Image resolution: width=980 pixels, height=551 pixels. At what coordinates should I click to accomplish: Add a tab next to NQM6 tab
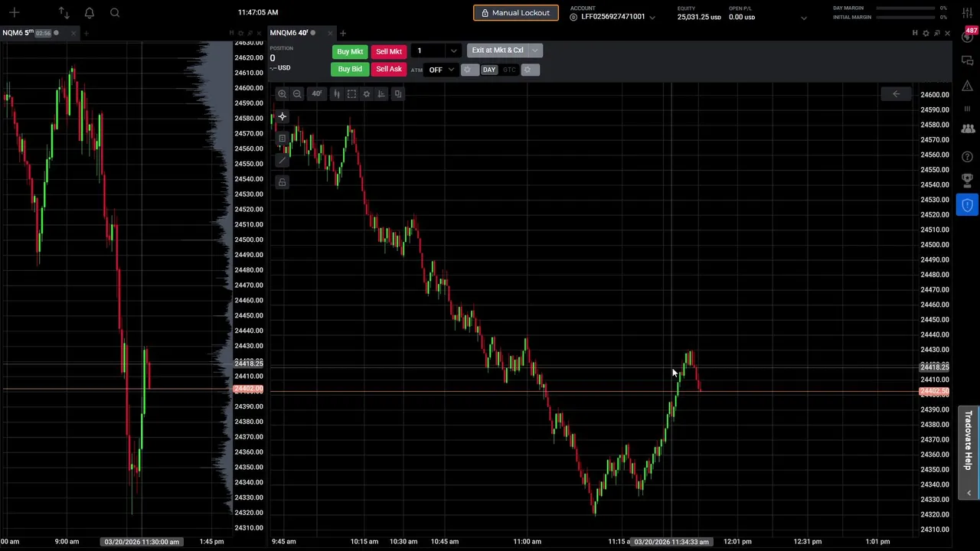86,33
